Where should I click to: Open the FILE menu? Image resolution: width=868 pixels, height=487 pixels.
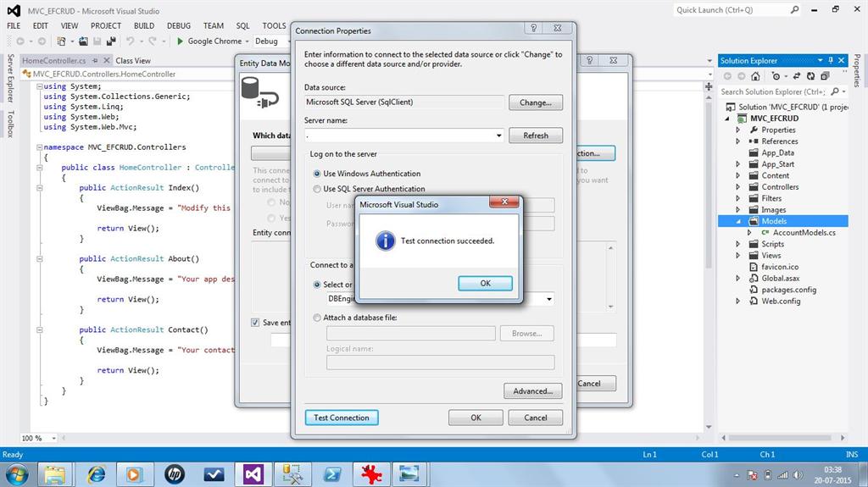click(14, 26)
